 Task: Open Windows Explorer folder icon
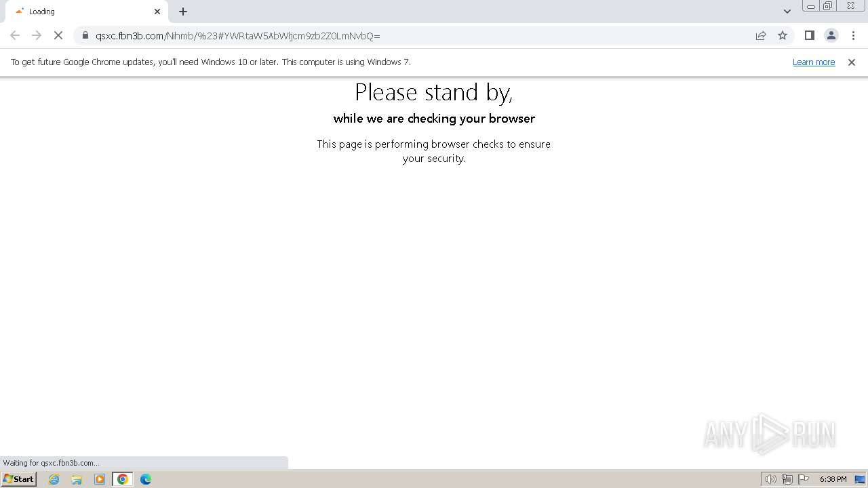[x=77, y=479]
